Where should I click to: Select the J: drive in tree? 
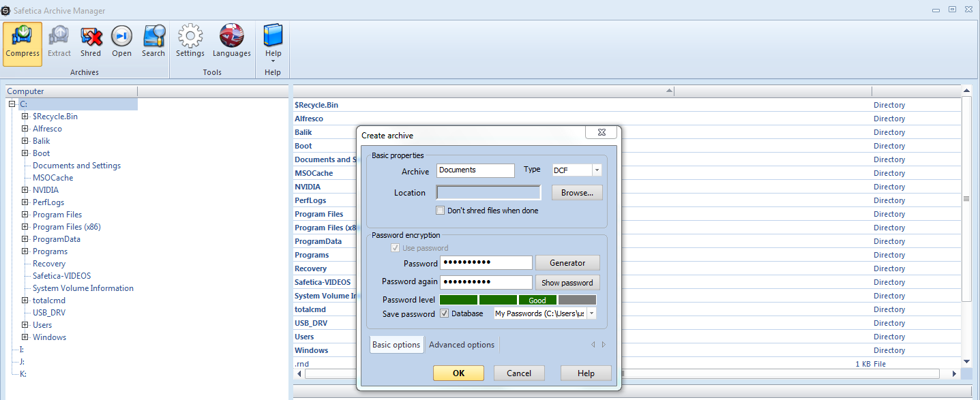click(22, 362)
